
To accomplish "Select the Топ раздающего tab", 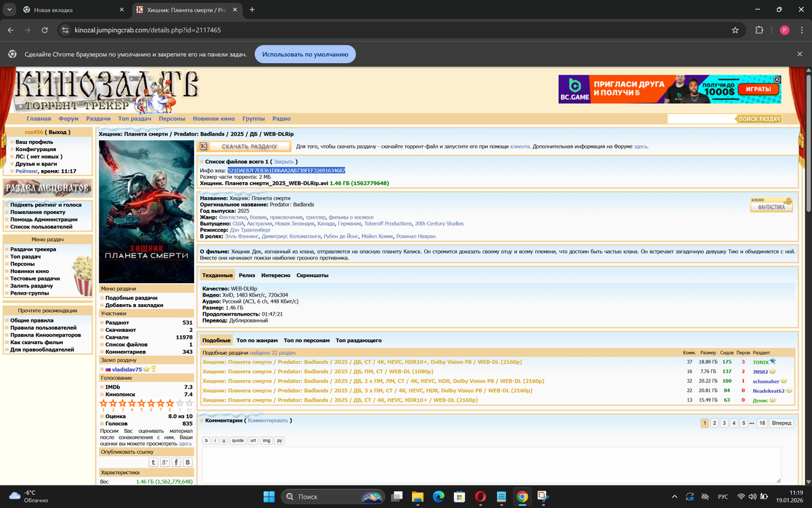I will (x=359, y=340).
